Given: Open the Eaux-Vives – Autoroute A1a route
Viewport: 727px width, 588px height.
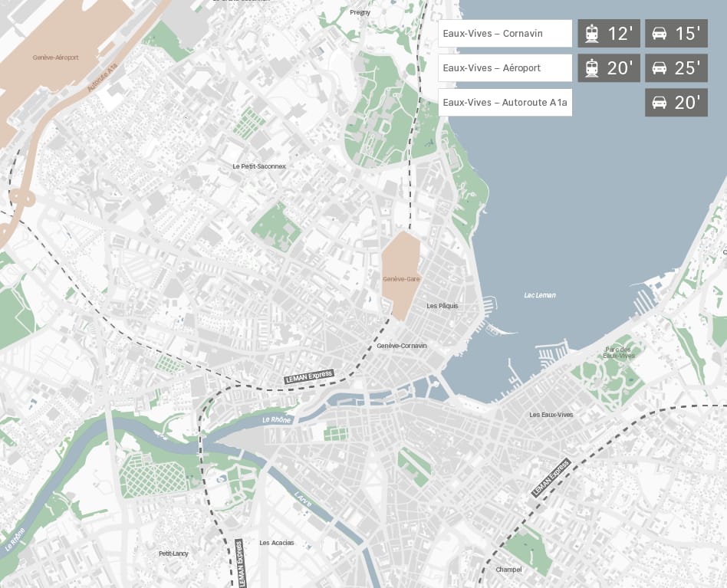Looking at the screenshot, I should tap(505, 103).
